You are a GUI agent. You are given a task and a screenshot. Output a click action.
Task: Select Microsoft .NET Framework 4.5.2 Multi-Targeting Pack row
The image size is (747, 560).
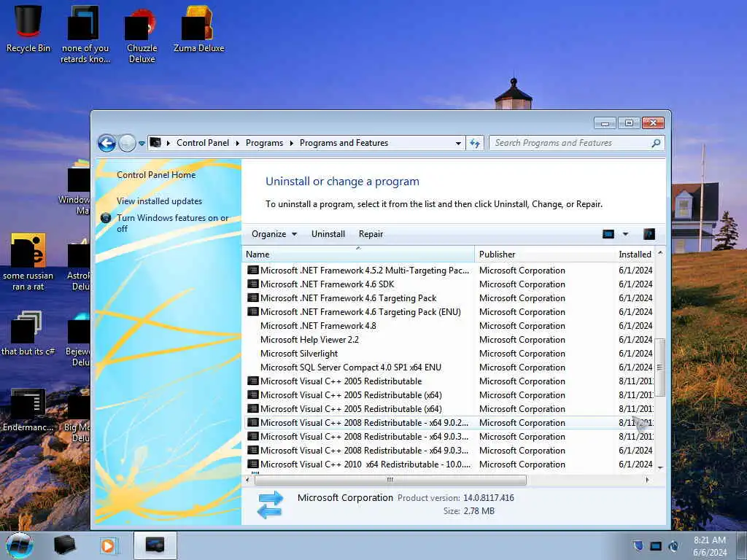click(x=449, y=270)
